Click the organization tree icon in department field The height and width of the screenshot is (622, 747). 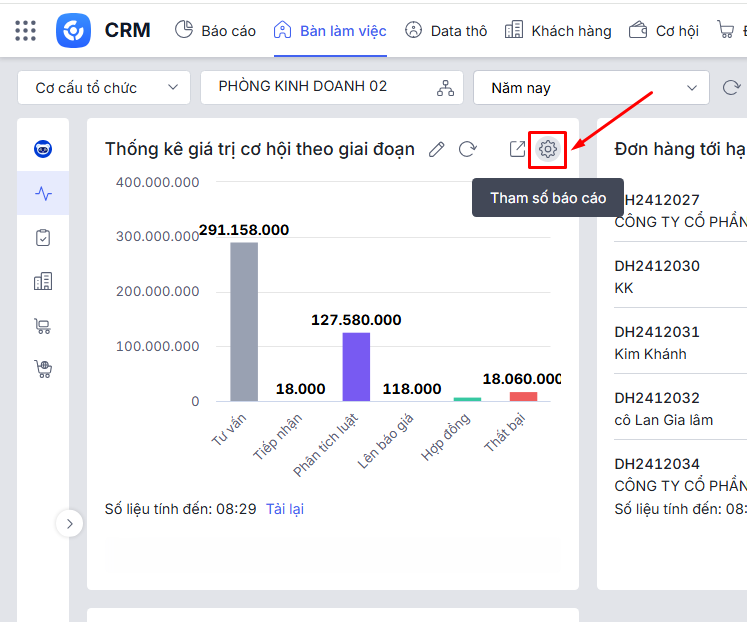[x=445, y=88]
